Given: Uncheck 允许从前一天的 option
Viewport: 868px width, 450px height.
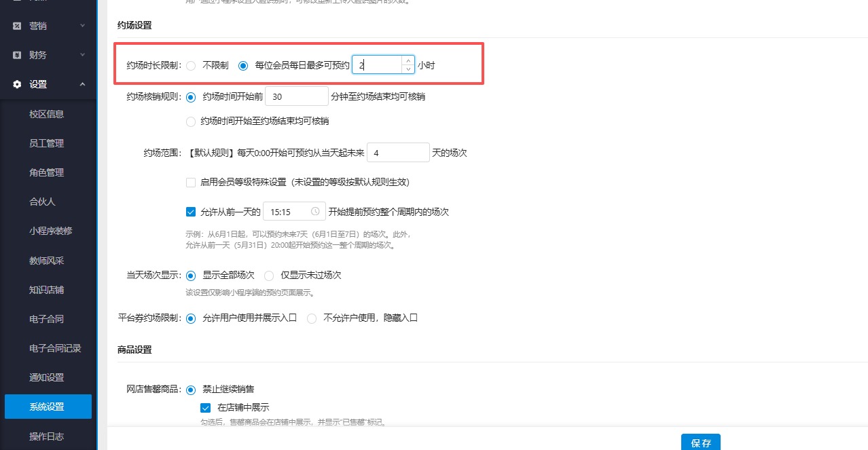Looking at the screenshot, I should coord(191,211).
